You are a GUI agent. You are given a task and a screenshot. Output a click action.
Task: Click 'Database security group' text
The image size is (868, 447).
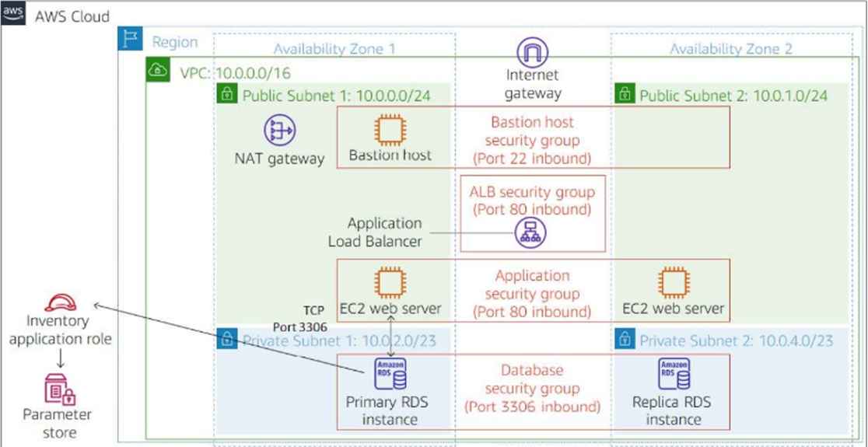tap(532, 379)
